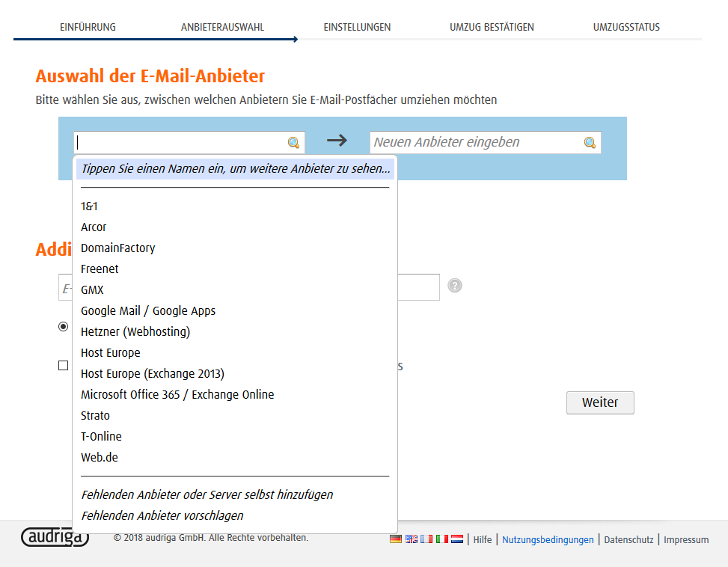Viewport: 728px width, 567px height.
Task: Select GMX from the dropdown list
Action: (x=235, y=290)
